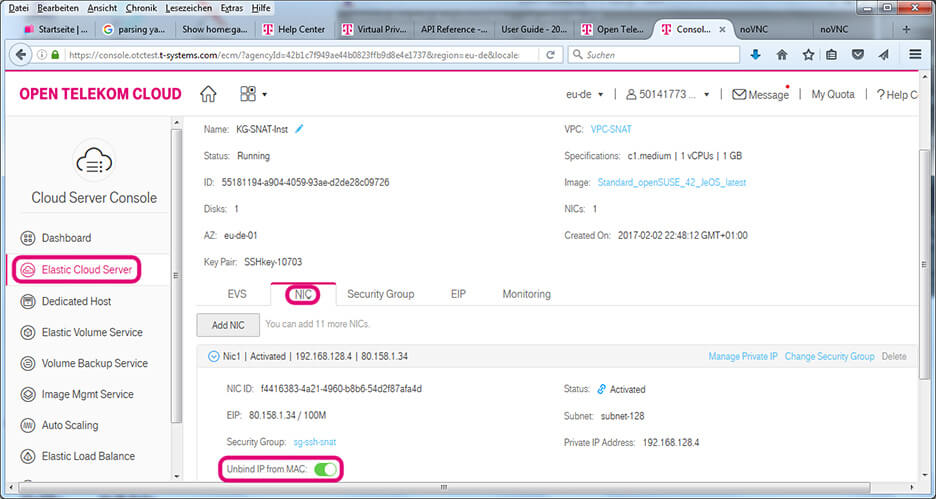The height and width of the screenshot is (499, 936).
Task: Open My Quota
Action: (x=833, y=94)
